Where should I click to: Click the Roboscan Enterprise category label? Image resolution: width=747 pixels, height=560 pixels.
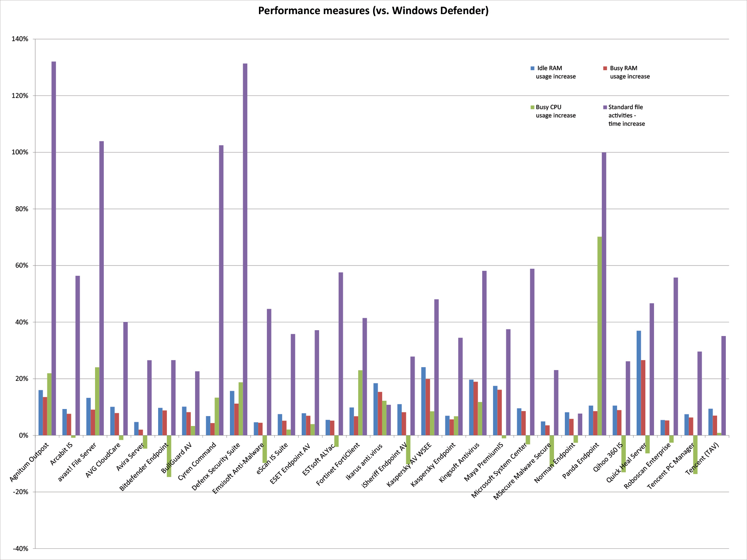point(647,465)
